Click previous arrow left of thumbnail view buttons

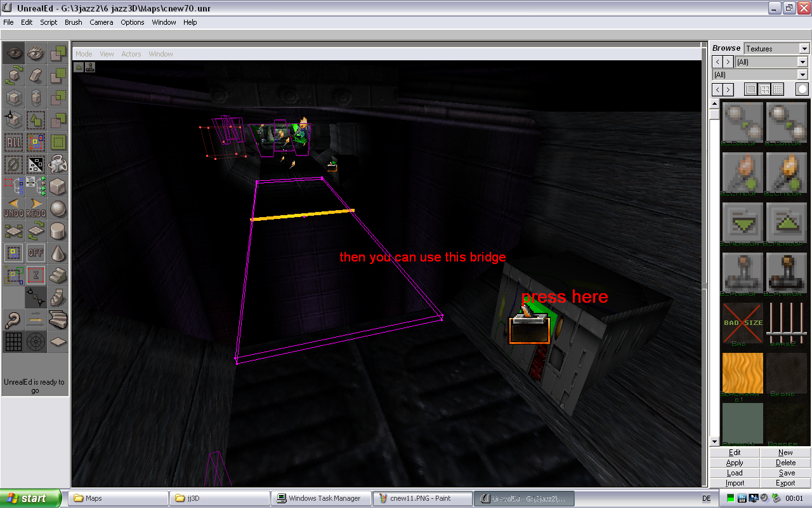pyautogui.click(x=717, y=89)
